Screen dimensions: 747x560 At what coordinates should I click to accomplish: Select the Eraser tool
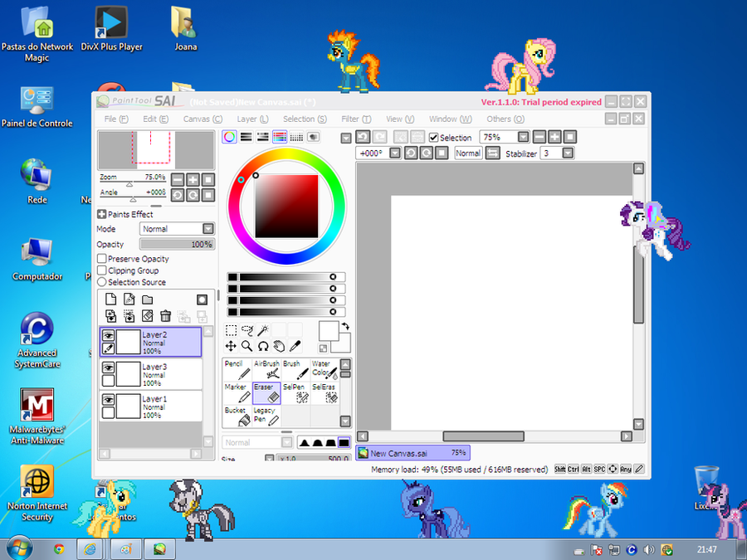click(266, 393)
